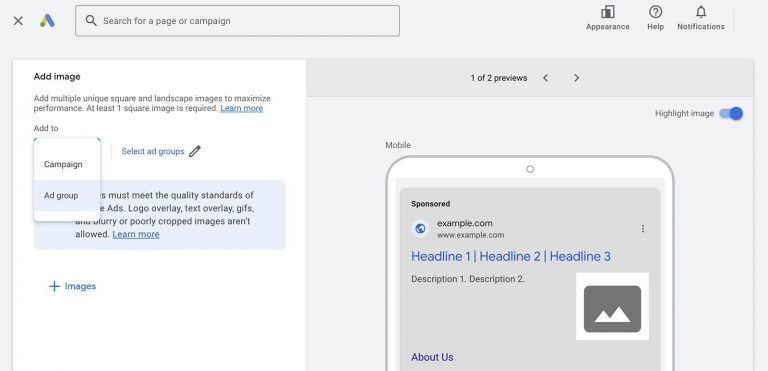Open the Appearance settings

pyautogui.click(x=607, y=18)
